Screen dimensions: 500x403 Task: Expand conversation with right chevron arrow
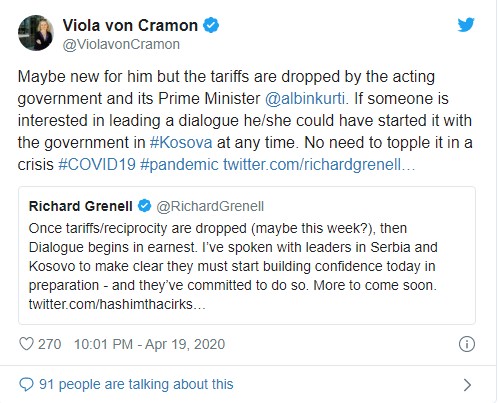point(467,385)
